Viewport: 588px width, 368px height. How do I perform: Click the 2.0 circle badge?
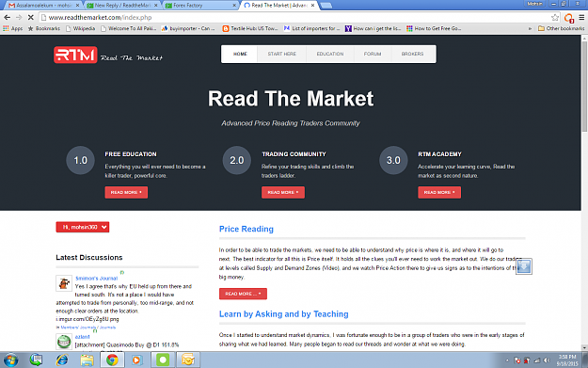(237, 160)
